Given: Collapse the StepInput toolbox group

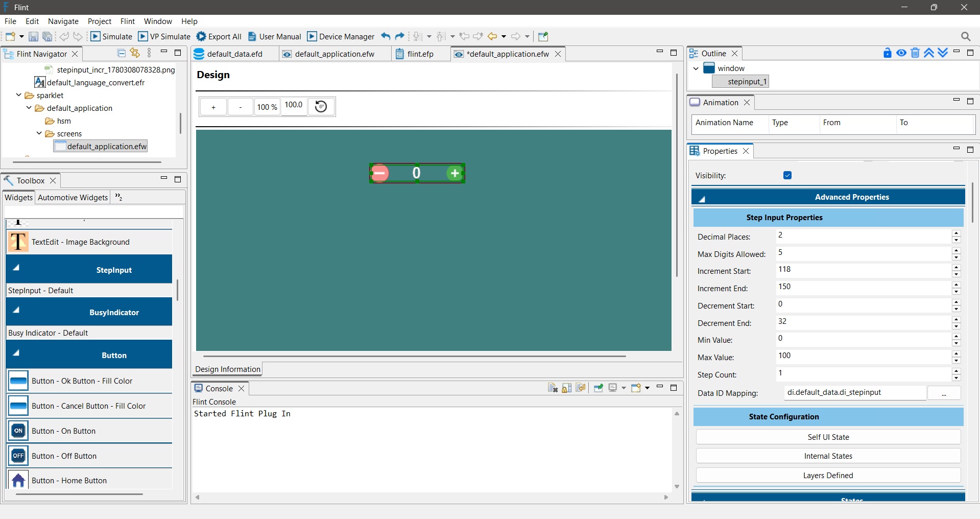Looking at the screenshot, I should point(16,267).
